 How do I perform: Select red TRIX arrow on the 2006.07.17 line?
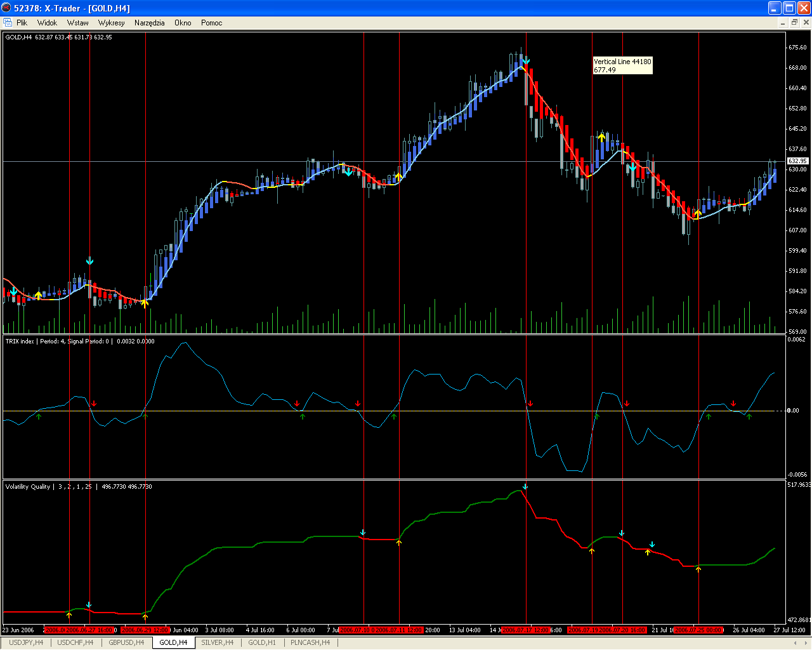pos(530,404)
